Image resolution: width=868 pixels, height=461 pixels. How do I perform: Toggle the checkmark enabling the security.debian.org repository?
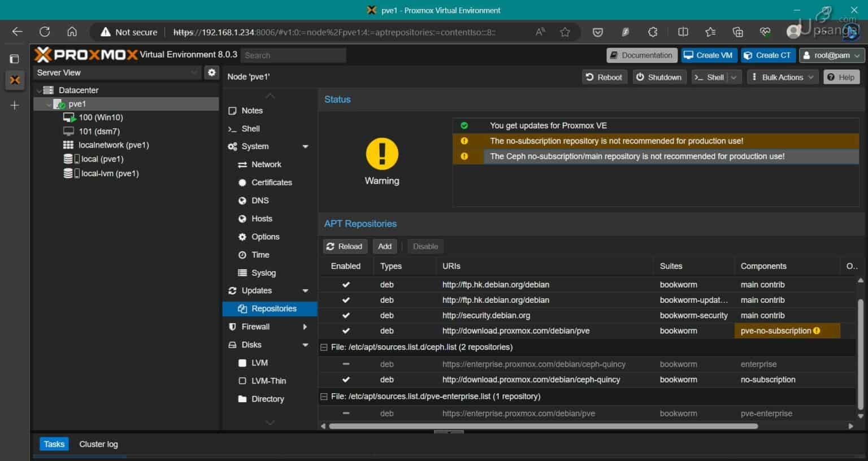click(346, 315)
